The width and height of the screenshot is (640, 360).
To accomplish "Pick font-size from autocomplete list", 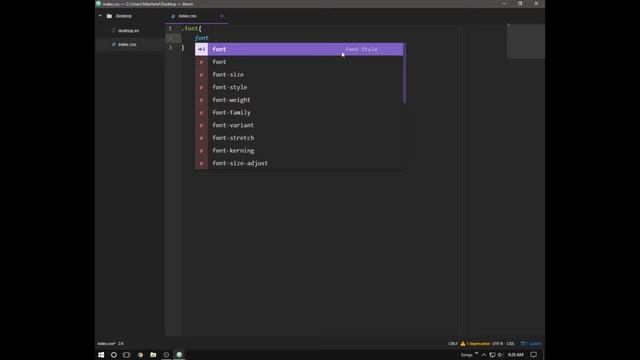I will [299, 74].
